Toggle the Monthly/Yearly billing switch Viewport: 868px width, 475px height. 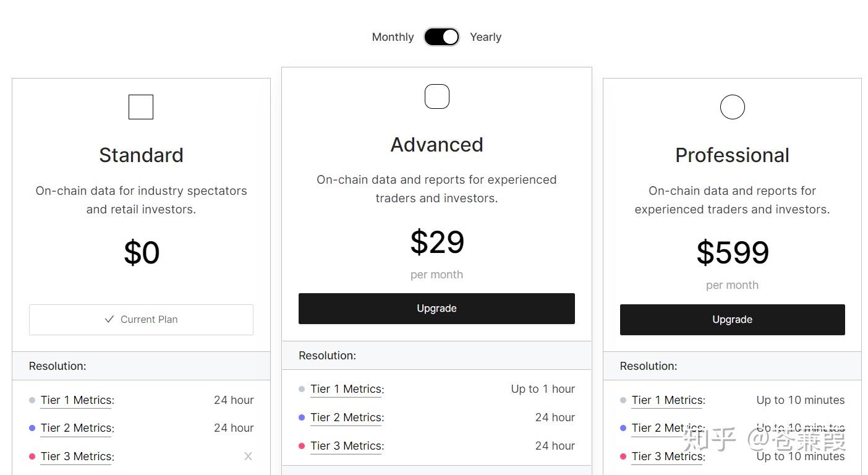point(441,37)
